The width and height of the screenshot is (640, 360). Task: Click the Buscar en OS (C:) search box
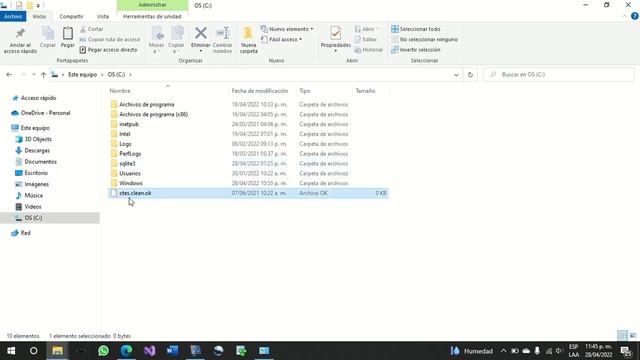point(559,75)
